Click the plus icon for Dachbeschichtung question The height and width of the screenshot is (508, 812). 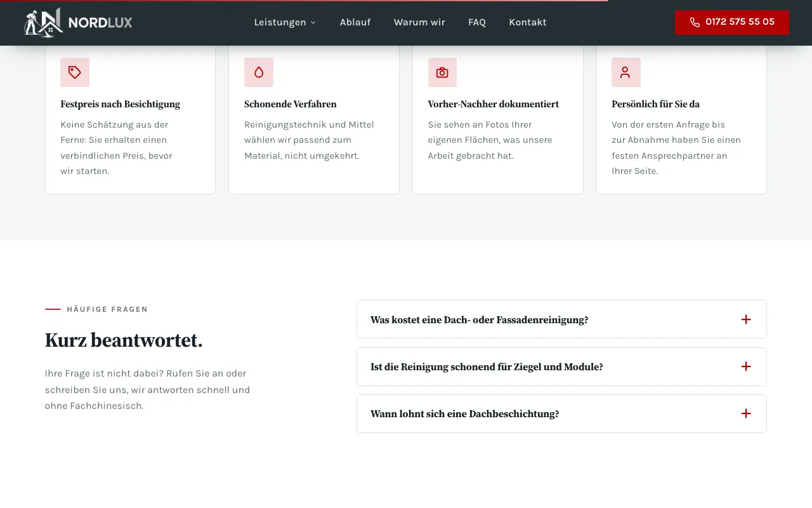(x=746, y=413)
